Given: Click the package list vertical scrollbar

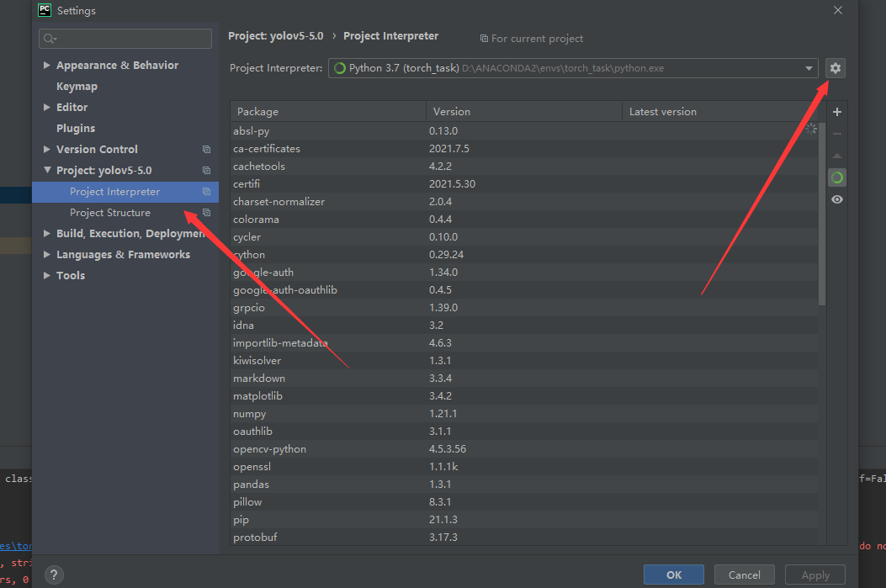Looking at the screenshot, I should pyautogui.click(x=822, y=215).
